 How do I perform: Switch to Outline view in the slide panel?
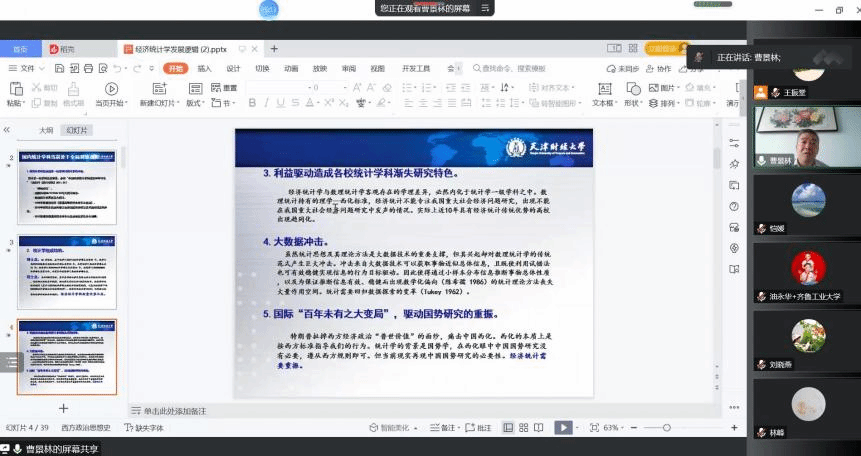[x=46, y=130]
